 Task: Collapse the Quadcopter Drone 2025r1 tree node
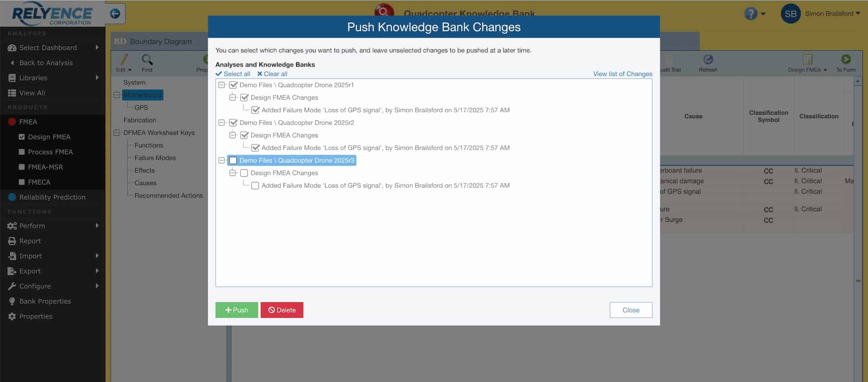tap(222, 85)
